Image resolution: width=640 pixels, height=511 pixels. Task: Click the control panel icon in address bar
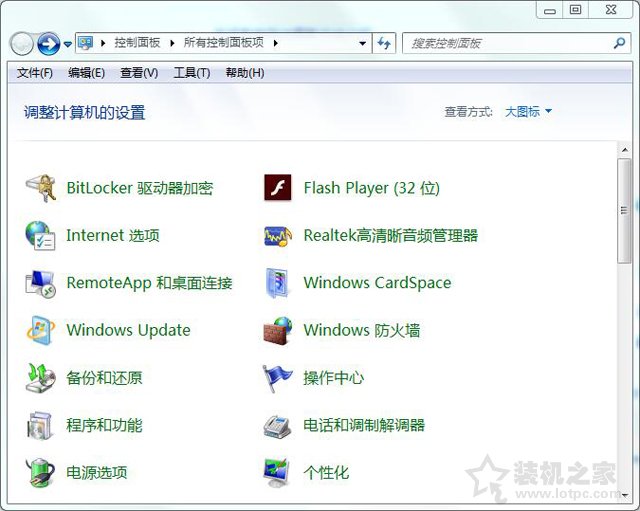(x=86, y=43)
